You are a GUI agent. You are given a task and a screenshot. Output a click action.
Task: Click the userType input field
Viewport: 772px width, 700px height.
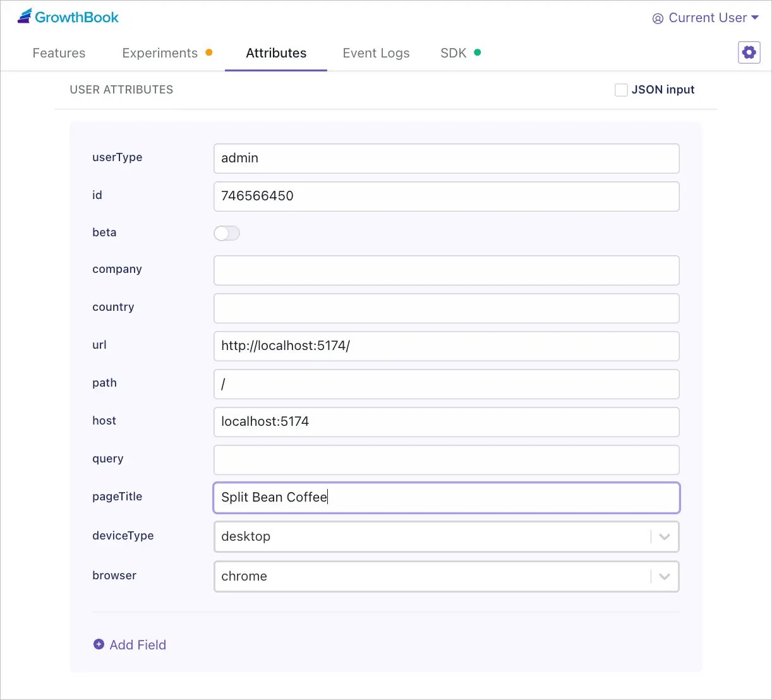tap(447, 159)
